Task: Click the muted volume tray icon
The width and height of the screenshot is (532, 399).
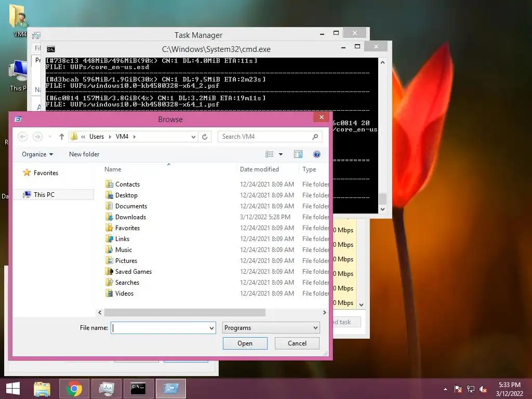Action: point(483,389)
